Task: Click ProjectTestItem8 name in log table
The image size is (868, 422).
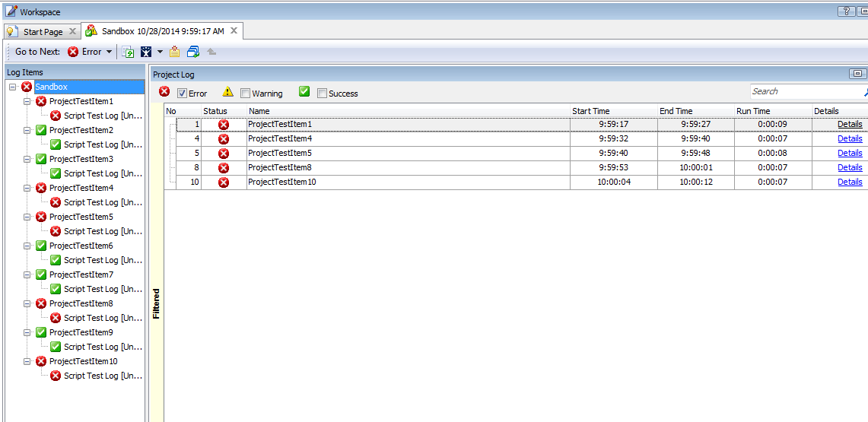Action: pos(280,167)
